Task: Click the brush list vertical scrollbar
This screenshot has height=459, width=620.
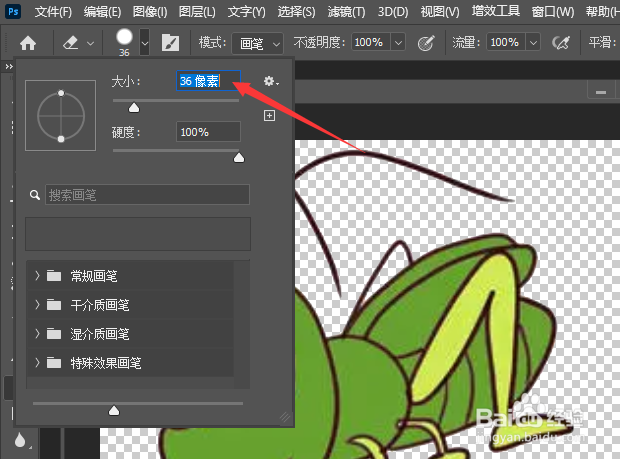Action: [x=242, y=324]
